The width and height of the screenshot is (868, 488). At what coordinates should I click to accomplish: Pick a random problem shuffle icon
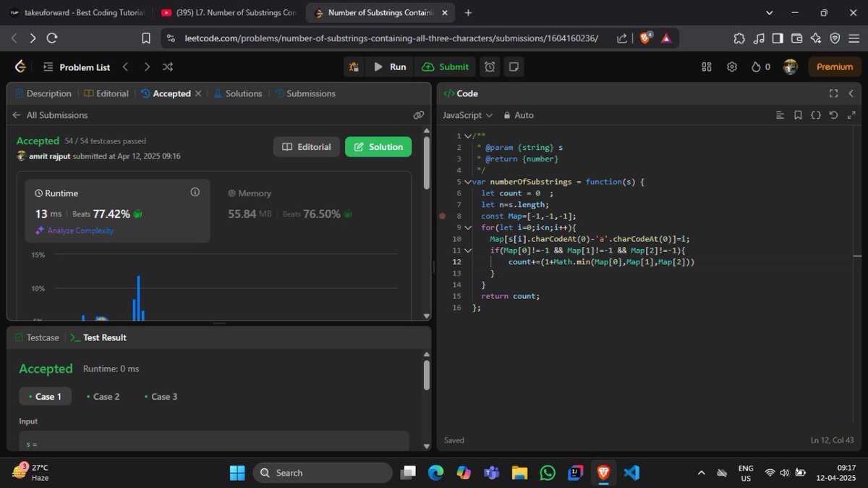(168, 67)
